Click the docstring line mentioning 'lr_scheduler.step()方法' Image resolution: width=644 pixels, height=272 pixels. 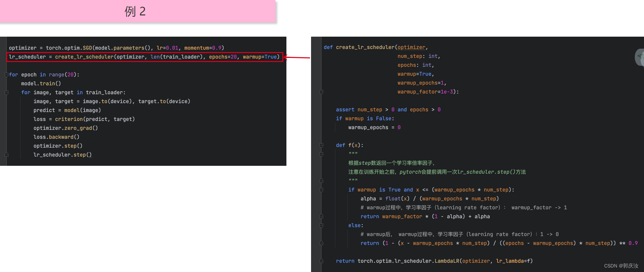tap(437, 172)
